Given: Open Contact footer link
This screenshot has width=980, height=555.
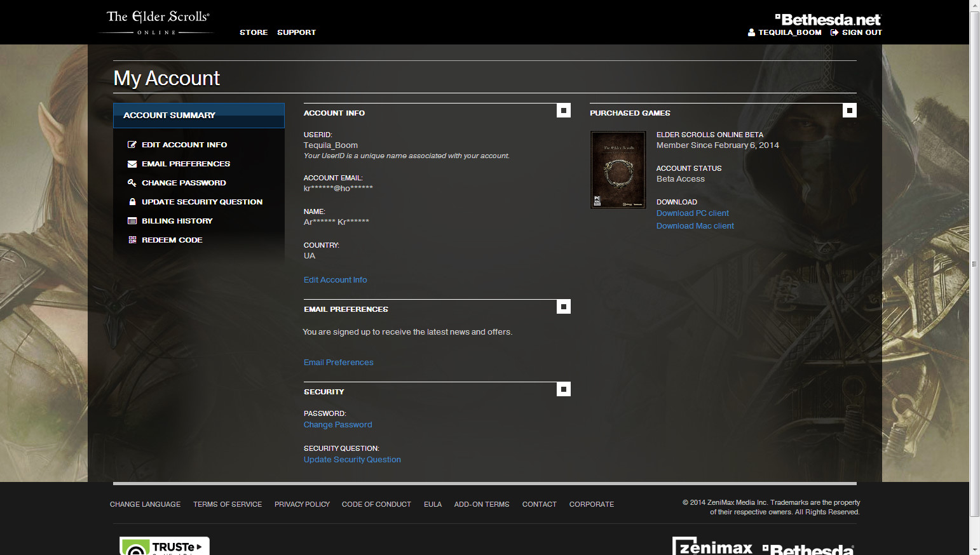Looking at the screenshot, I should tap(539, 504).
